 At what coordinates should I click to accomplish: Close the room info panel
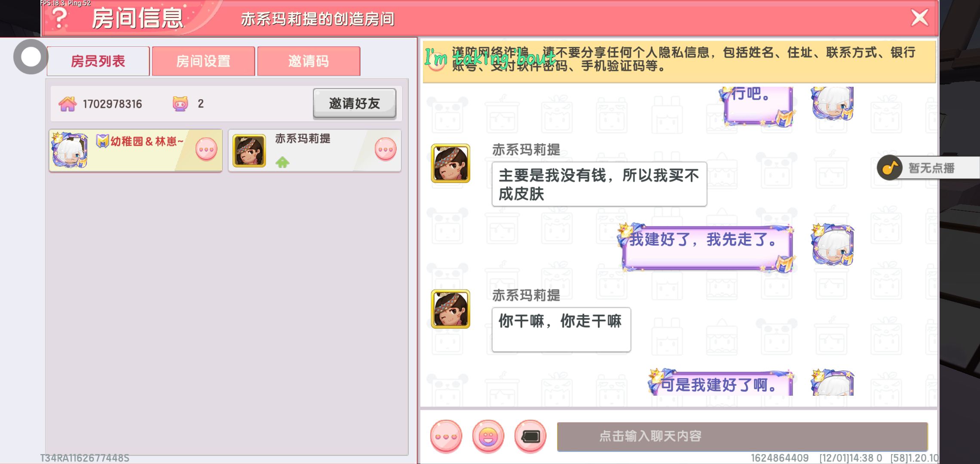point(919,18)
